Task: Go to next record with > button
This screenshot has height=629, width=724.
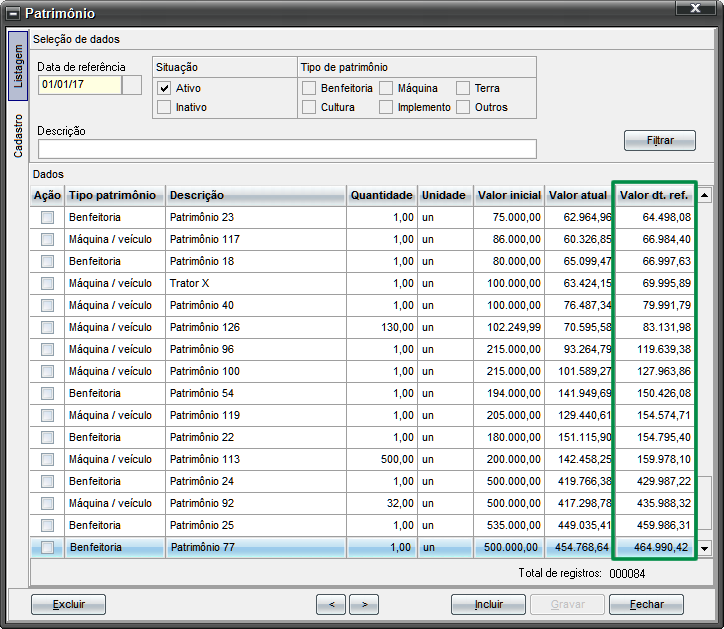Action: pos(364,604)
